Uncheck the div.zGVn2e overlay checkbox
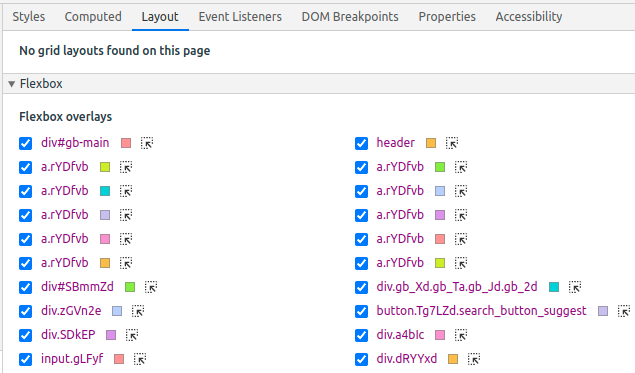 click(26, 311)
